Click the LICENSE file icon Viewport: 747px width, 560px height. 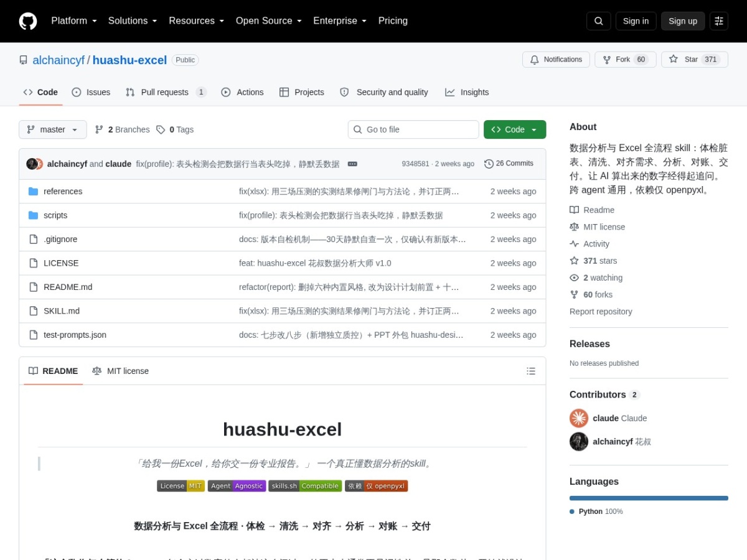(x=33, y=263)
